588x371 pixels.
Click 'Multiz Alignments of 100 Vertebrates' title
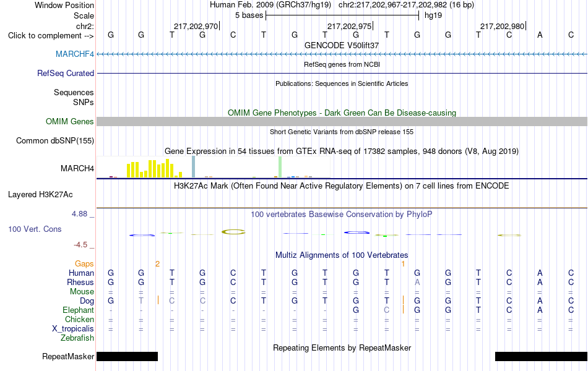click(342, 255)
